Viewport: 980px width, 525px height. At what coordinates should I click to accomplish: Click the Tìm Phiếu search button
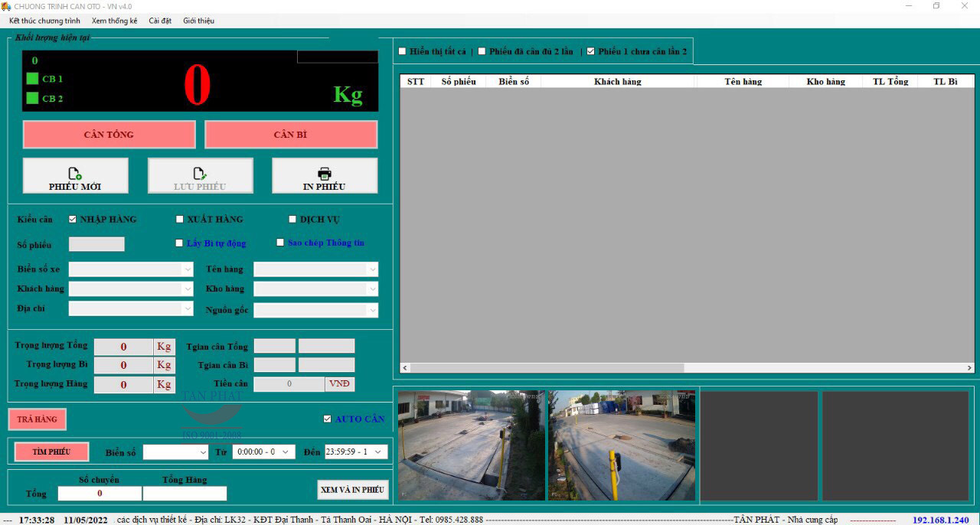(x=51, y=452)
